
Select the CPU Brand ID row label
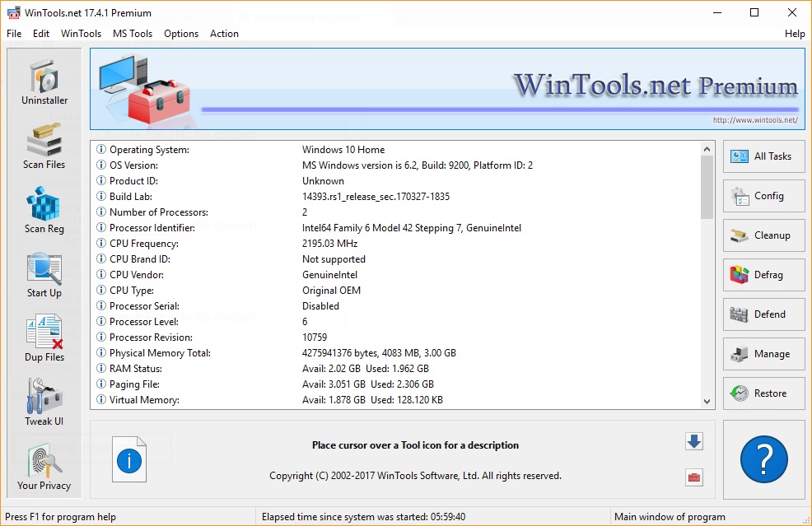pos(140,258)
